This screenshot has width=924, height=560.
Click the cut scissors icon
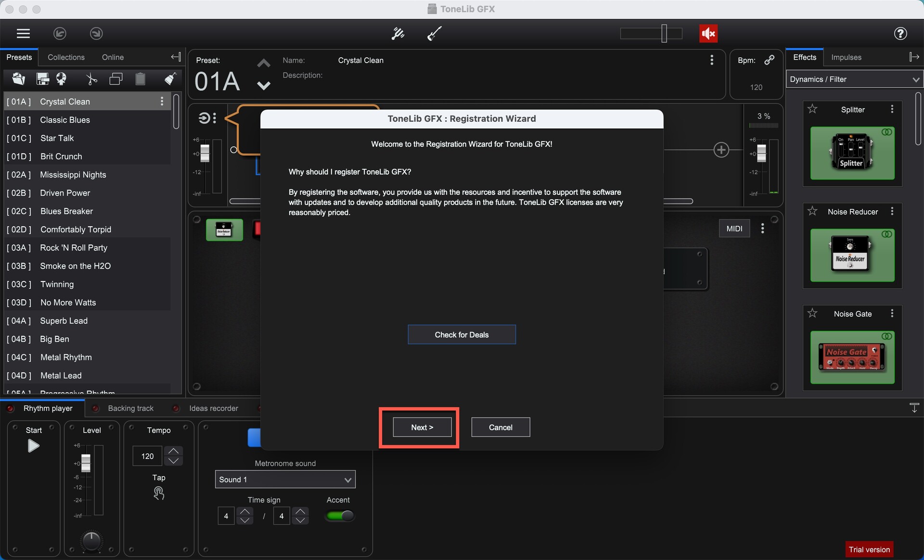(x=91, y=79)
